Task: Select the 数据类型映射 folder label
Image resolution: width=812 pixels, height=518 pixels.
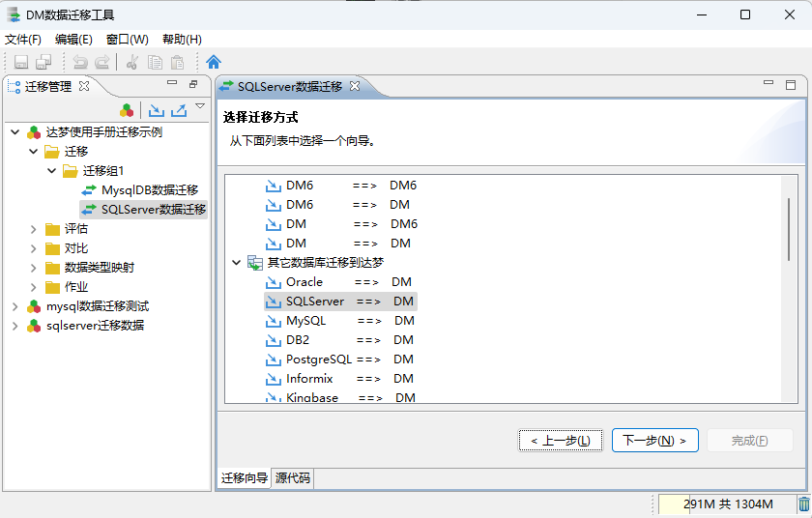Action: click(100, 268)
